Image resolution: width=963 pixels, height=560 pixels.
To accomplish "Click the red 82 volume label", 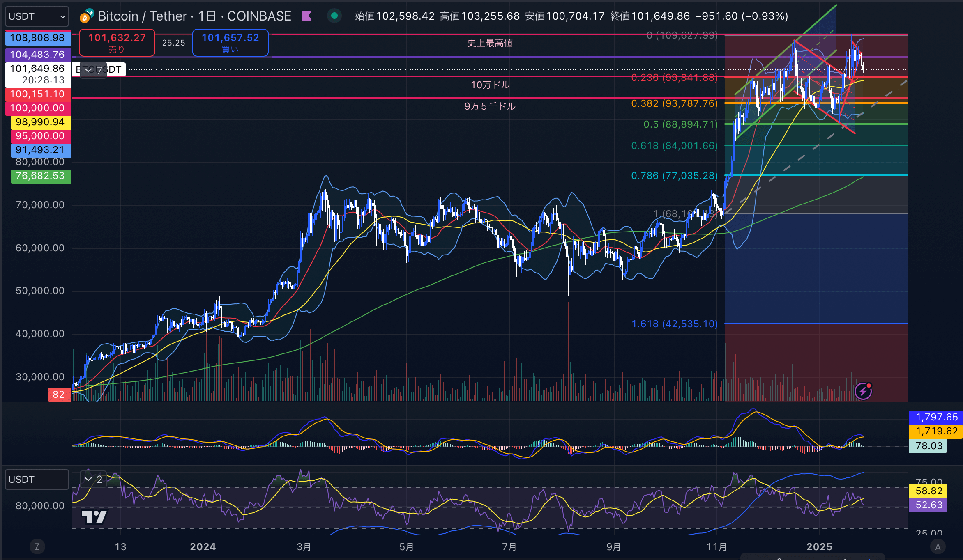I will 59,395.
